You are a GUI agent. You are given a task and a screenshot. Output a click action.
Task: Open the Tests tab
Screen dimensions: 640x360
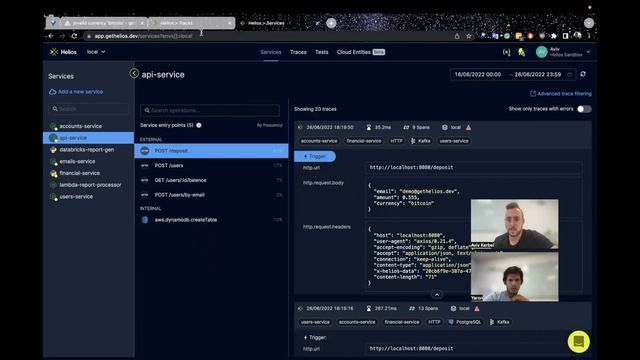[322, 52]
